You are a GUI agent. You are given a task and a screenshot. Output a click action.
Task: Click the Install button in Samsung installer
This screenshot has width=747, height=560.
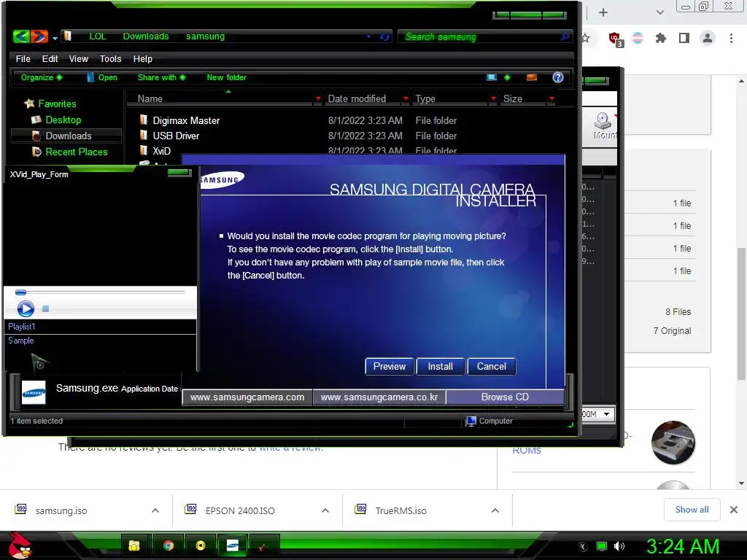tap(440, 366)
